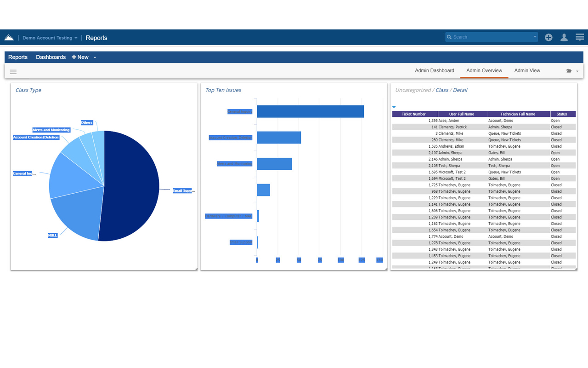Switch to the Admin Dashboard tab

[x=434, y=70]
